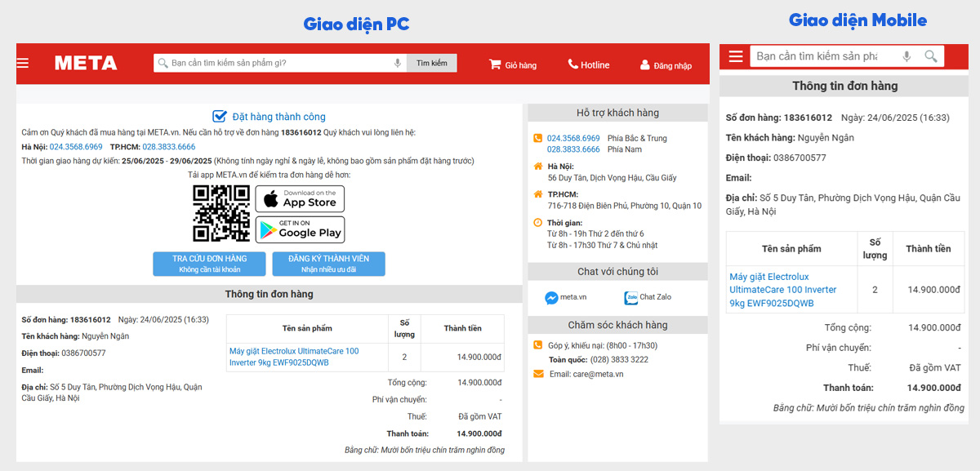Click the PC Đã gồm VAT value
Image resolution: width=980 pixels, height=471 pixels.
point(479,416)
